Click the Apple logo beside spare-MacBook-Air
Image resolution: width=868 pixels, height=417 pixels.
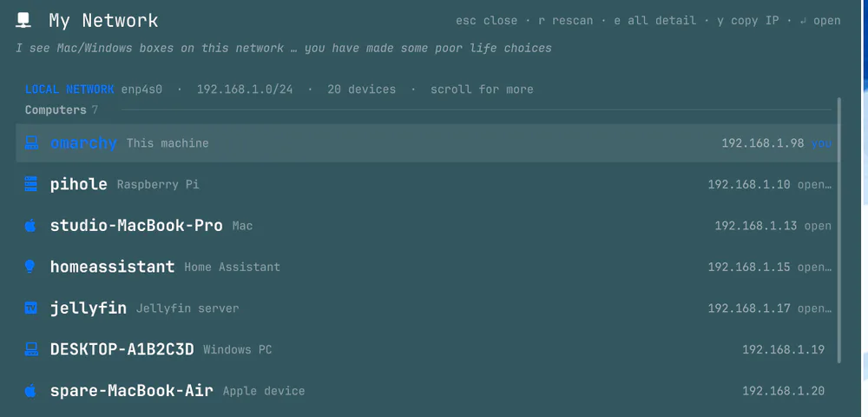[30, 390]
